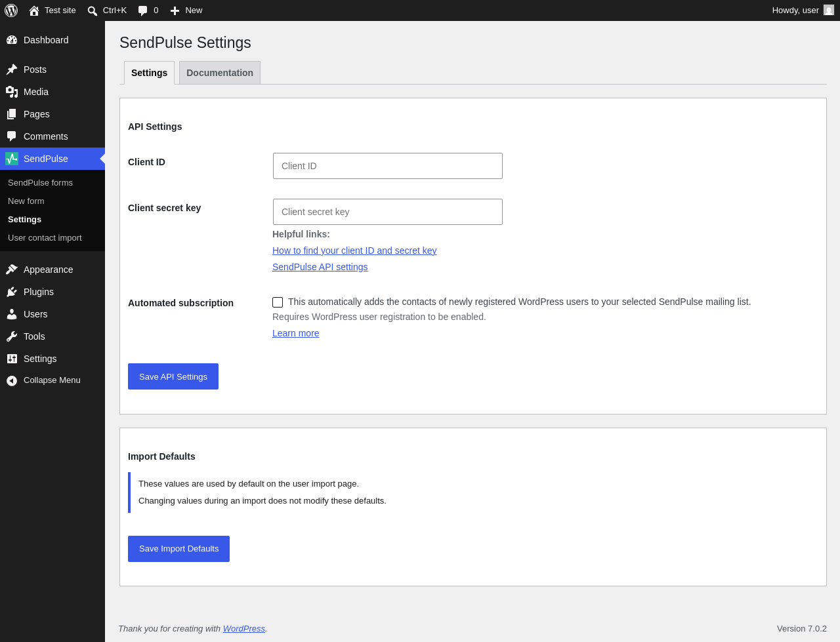Click the Save API Settings button
The image size is (840, 642).
[x=173, y=376]
